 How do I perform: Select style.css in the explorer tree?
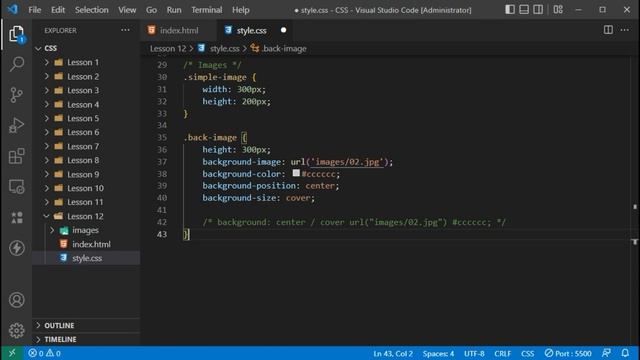point(87,258)
